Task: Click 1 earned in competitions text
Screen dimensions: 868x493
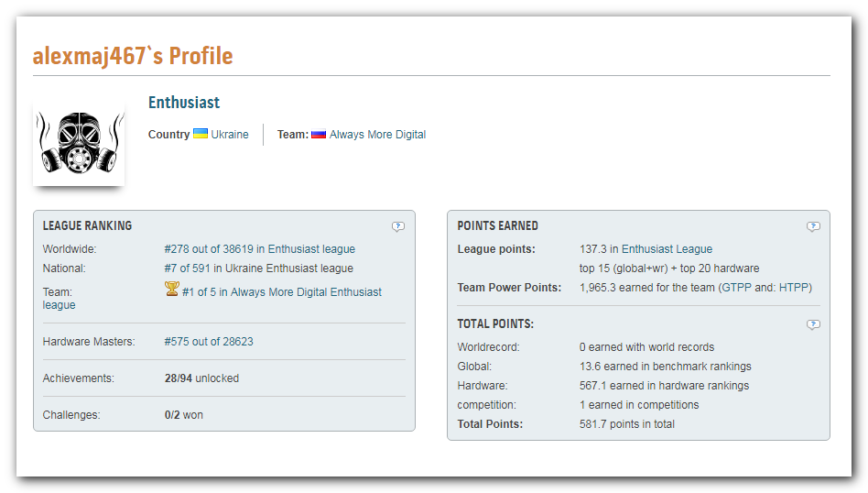Action: coord(639,405)
